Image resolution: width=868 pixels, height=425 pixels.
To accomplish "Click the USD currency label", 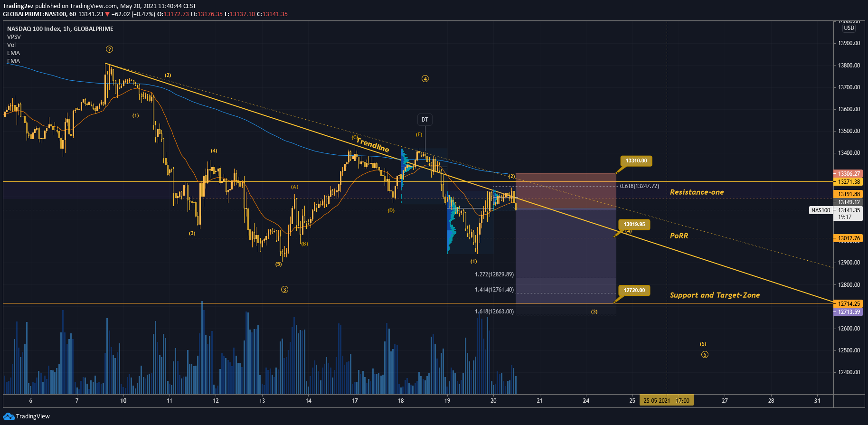I will click(849, 28).
